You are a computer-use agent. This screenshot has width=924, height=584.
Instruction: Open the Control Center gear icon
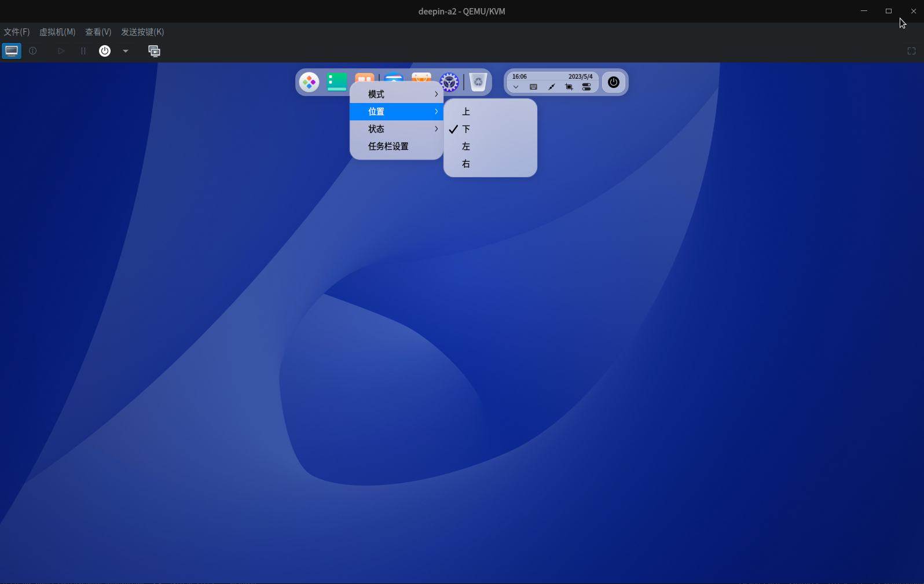[449, 82]
